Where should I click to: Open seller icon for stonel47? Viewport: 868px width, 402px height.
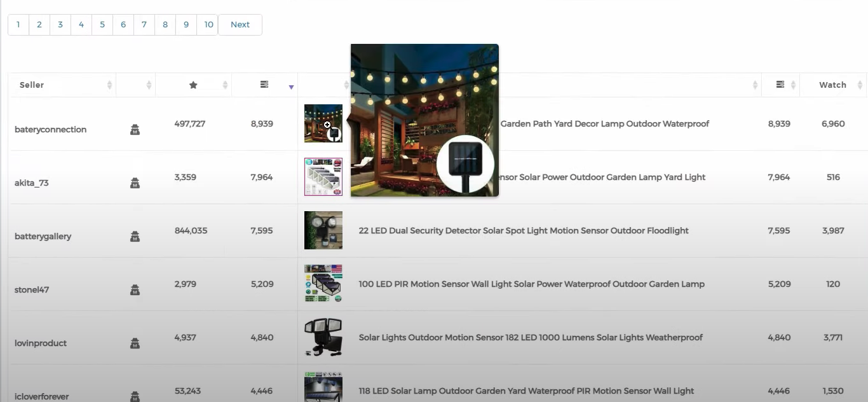coord(135,290)
